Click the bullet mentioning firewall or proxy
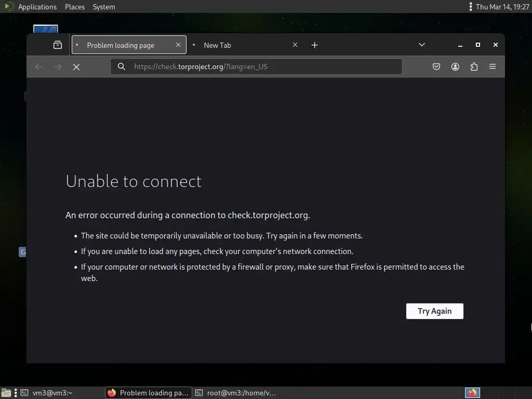532x399 pixels. click(x=272, y=272)
